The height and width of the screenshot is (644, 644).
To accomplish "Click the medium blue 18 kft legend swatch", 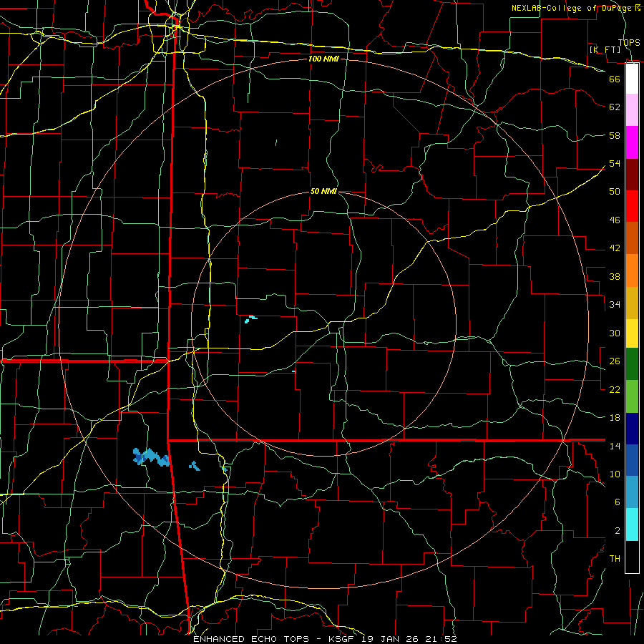I will pos(632,460).
